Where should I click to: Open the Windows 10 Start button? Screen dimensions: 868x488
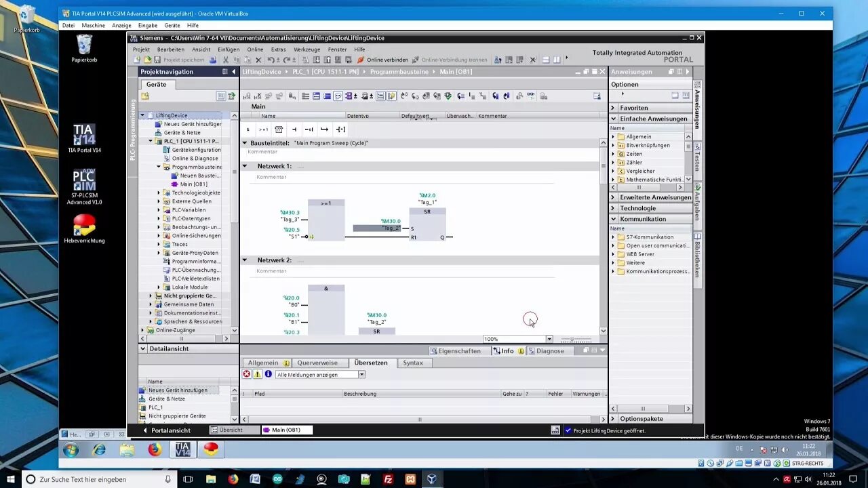(x=10, y=479)
